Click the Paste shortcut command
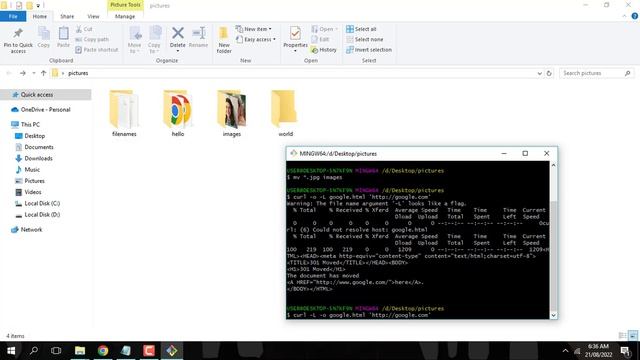Viewport: 640px width, 360px height. (97, 49)
